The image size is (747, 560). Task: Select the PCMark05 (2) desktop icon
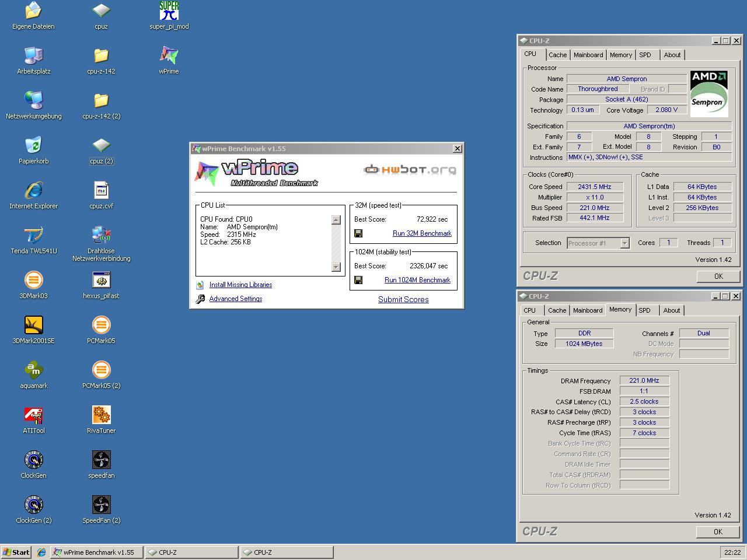click(x=101, y=375)
